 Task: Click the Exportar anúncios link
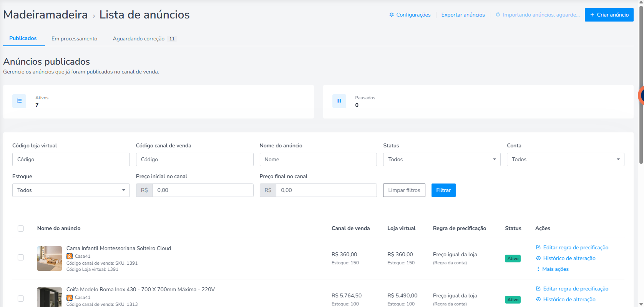[463, 15]
